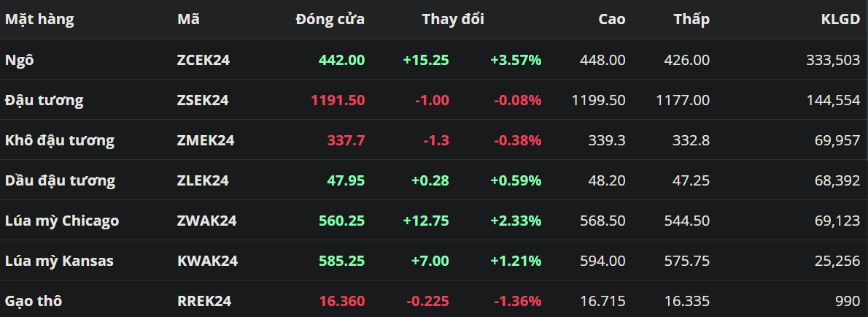
Task: Click Ngô closing price 442.00
Action: [341, 60]
